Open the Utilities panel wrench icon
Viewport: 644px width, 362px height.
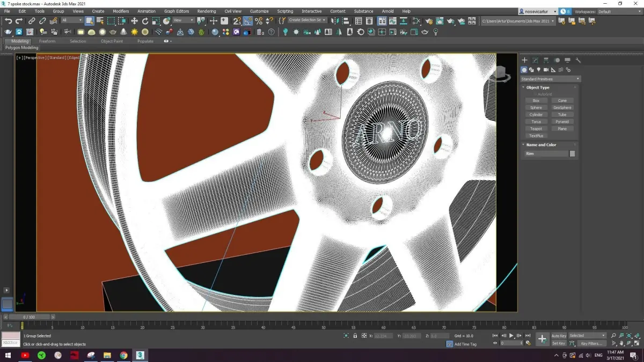pyautogui.click(x=578, y=60)
